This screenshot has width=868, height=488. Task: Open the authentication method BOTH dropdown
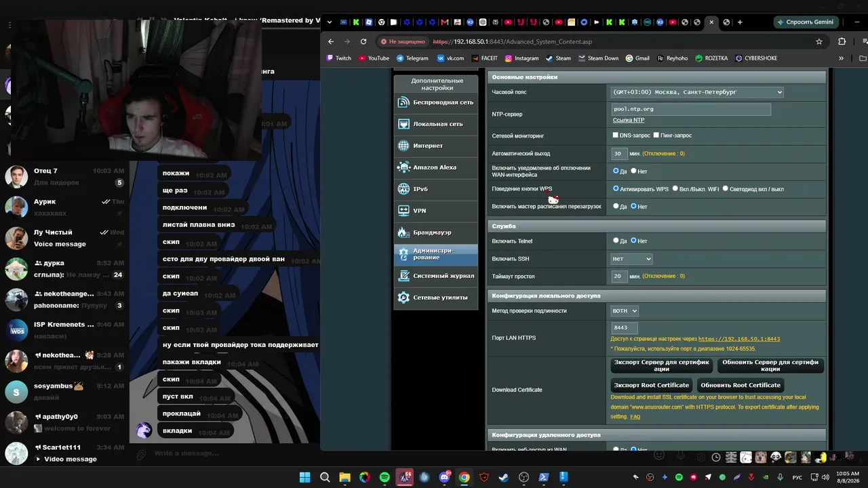pyautogui.click(x=625, y=310)
